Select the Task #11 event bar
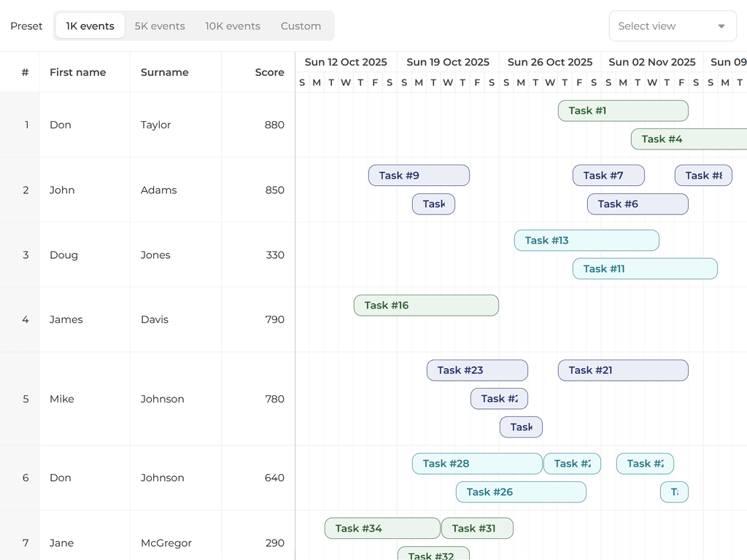 pos(644,268)
